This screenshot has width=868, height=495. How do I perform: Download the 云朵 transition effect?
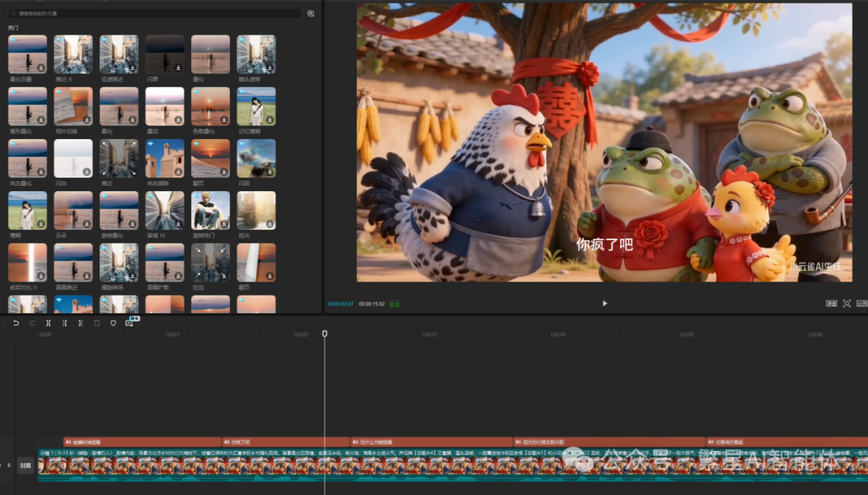[86, 224]
